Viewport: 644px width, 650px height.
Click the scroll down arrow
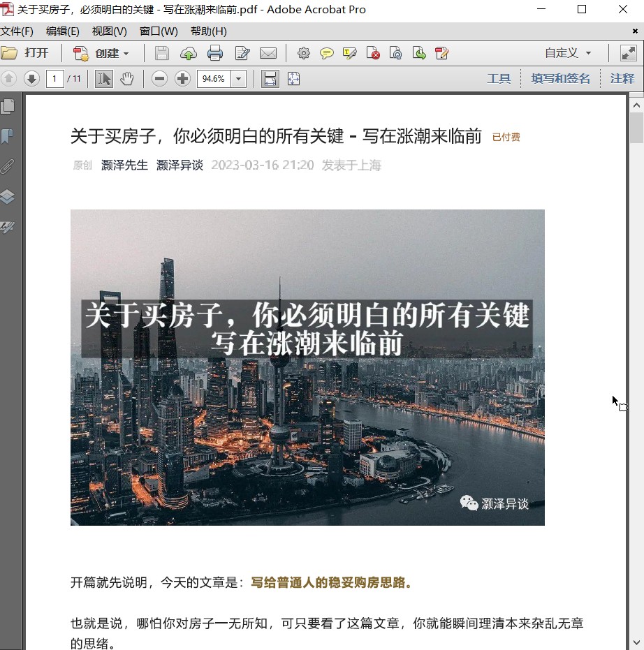(636, 642)
